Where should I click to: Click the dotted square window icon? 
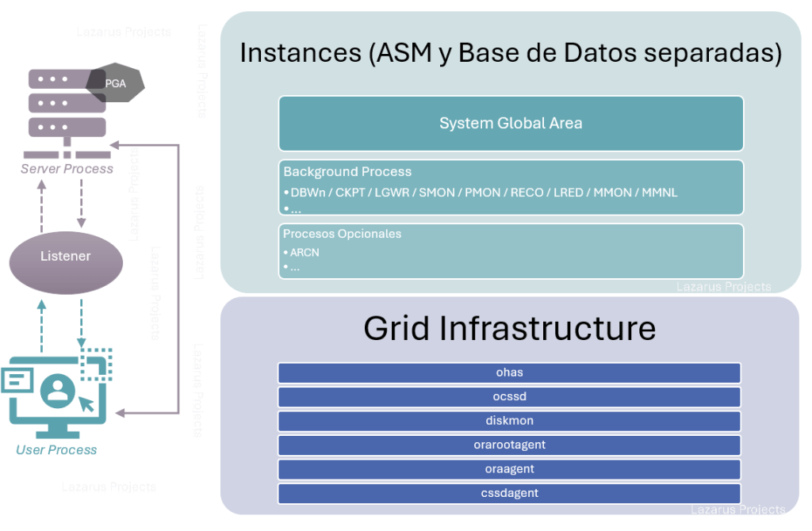coord(96,364)
